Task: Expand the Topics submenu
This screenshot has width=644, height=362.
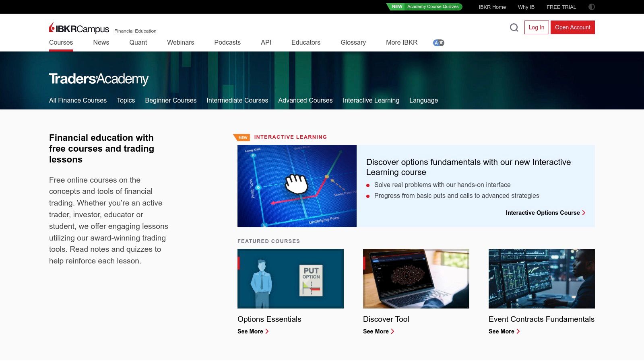Action: point(126,101)
